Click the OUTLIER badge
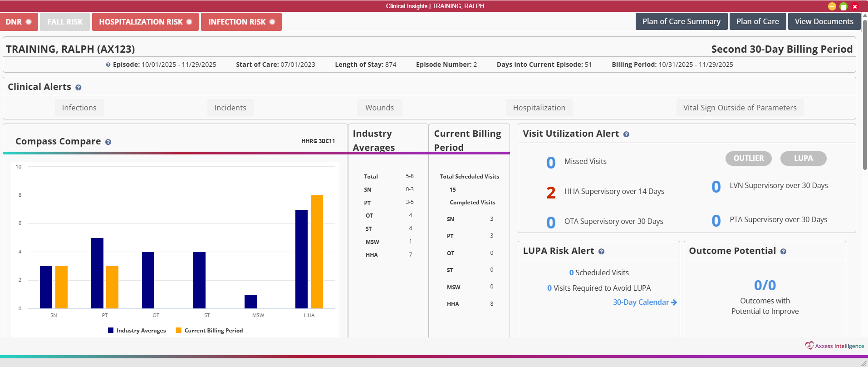The image size is (868, 367). click(x=748, y=158)
